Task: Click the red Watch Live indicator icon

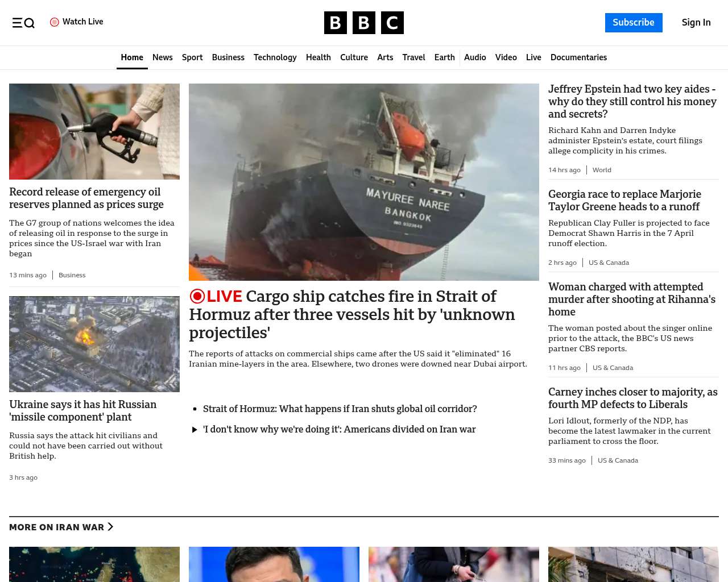Action: (55, 22)
